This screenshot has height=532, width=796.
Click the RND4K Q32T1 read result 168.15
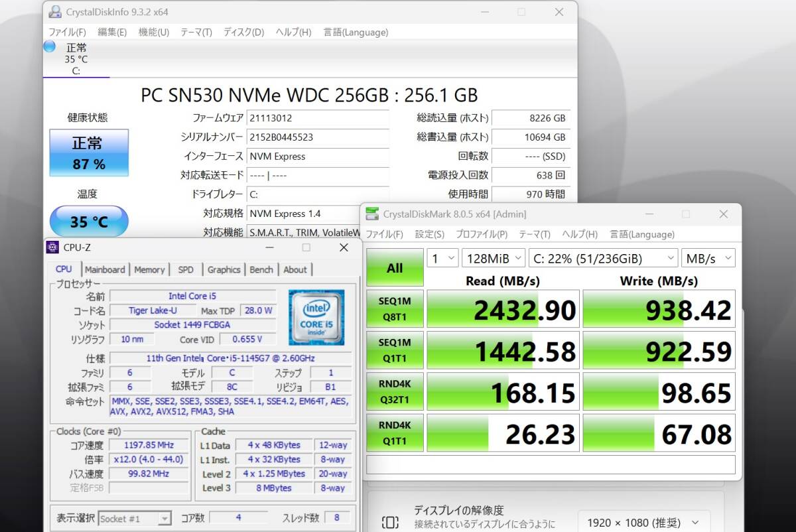pos(503,392)
